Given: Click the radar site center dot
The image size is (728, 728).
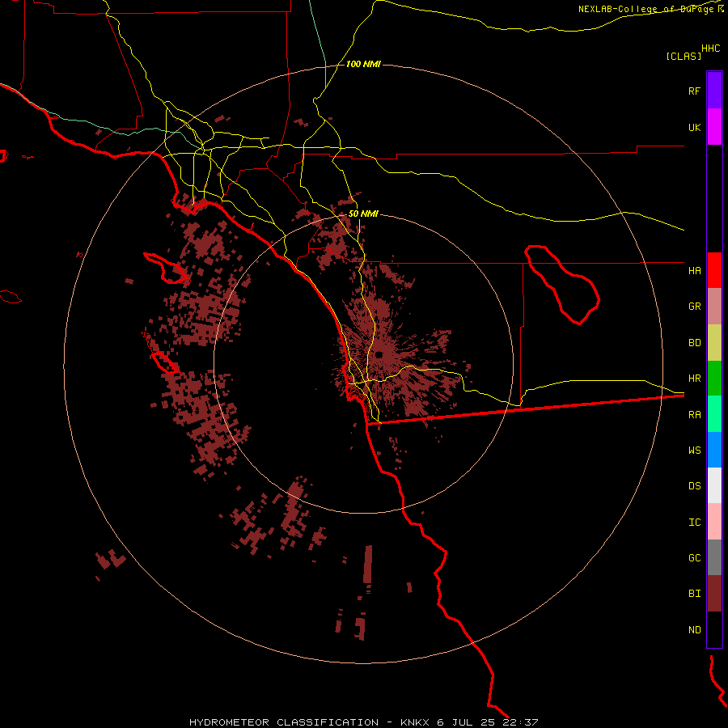Looking at the screenshot, I should (379, 355).
